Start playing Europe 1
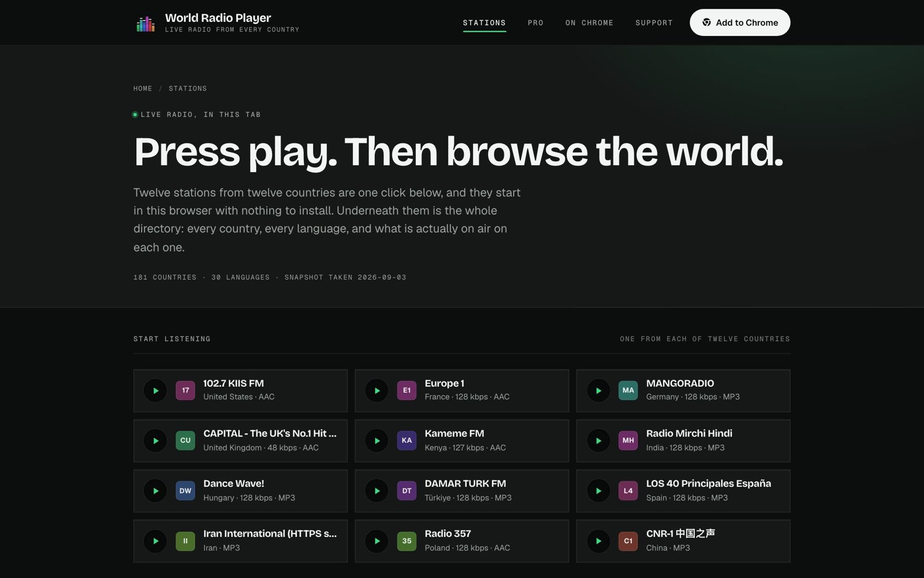This screenshot has width=924, height=578. (x=377, y=391)
